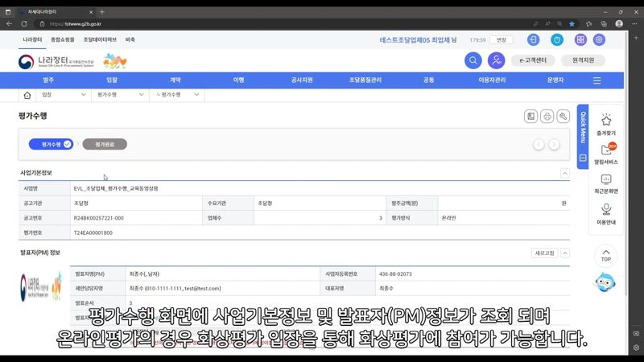The width and height of the screenshot is (644, 362).
Task: Click the search-tool icon beside print icon
Action: pos(563,116)
